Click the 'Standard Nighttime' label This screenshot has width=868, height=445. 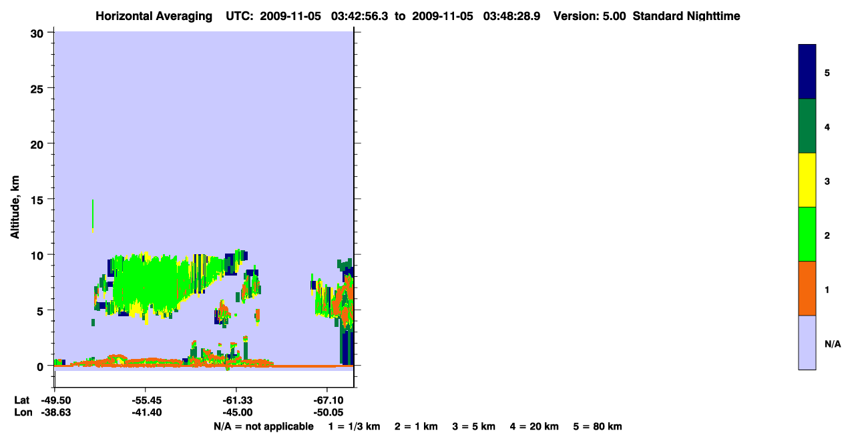pos(686,16)
